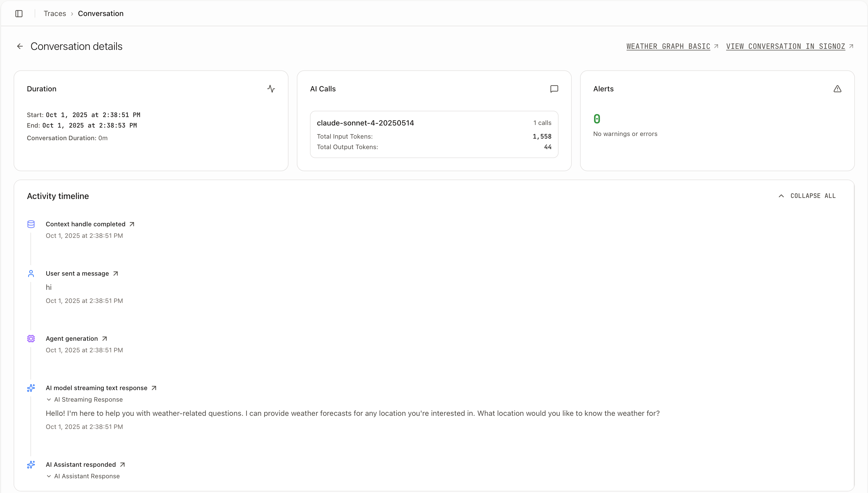Viewport: 868px width, 493px height.
Task: Click the AI Calls chat bubble icon
Action: click(554, 89)
